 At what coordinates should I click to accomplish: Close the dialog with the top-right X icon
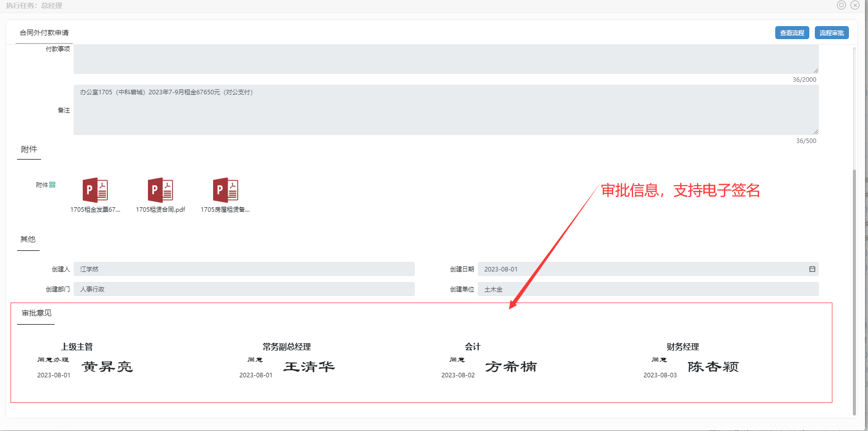pyautogui.click(x=855, y=5)
